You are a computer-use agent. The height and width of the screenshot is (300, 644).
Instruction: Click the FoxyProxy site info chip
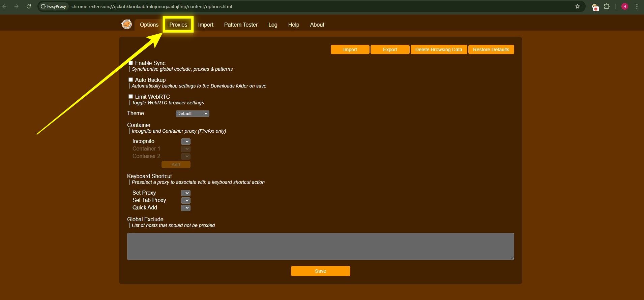tap(54, 6)
